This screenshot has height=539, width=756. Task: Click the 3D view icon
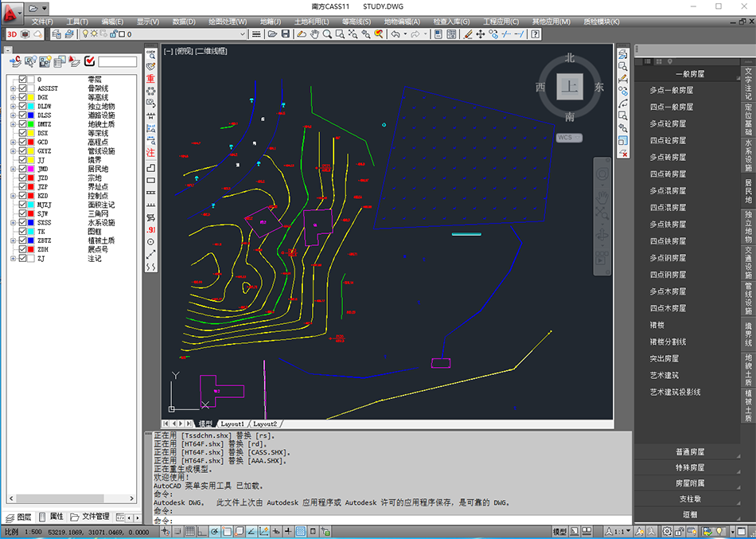[12, 34]
